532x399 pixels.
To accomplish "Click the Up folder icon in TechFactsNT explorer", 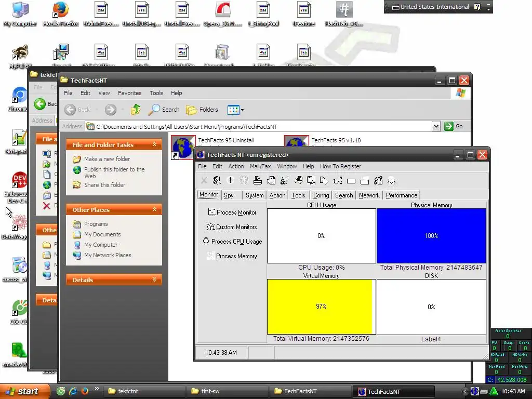I will click(x=136, y=110).
